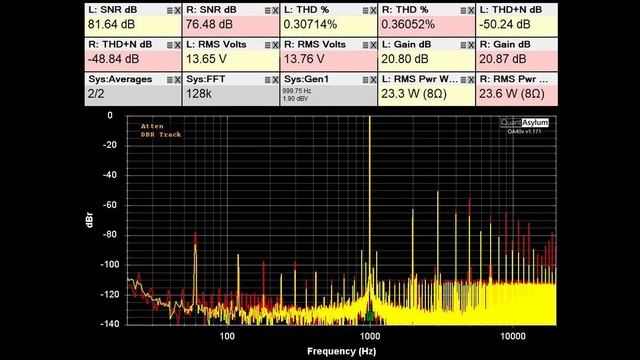Select the 13.76 V RMS reading
640x360 pixels.
304,59
